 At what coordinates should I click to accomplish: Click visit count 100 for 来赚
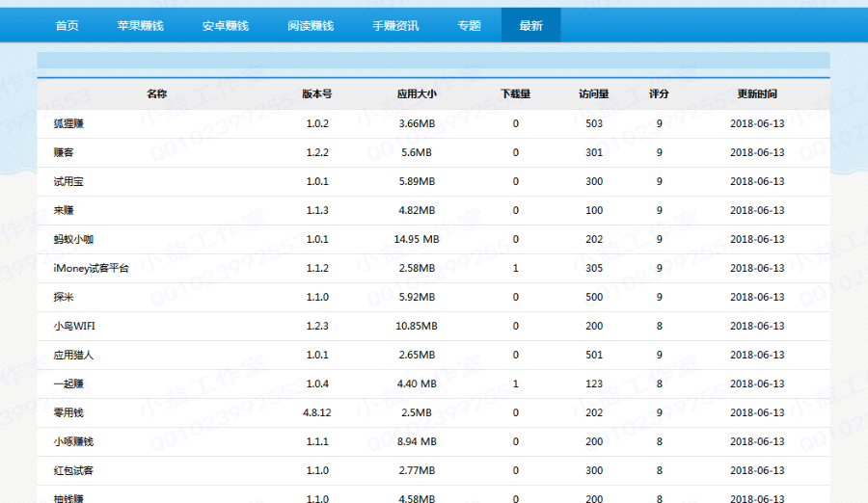[x=594, y=210]
